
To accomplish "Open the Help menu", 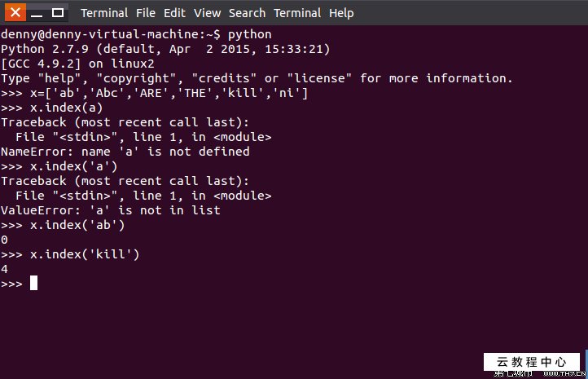I will point(341,12).
